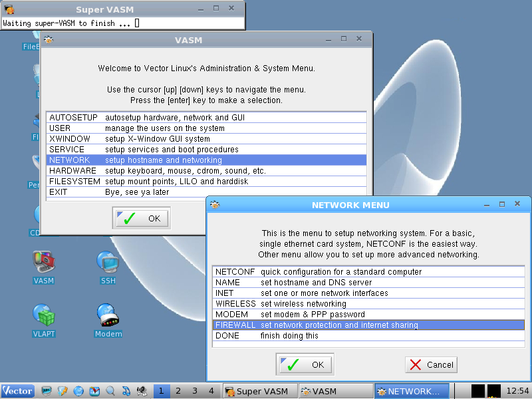Switch to workspace 3 in pager

194,391
